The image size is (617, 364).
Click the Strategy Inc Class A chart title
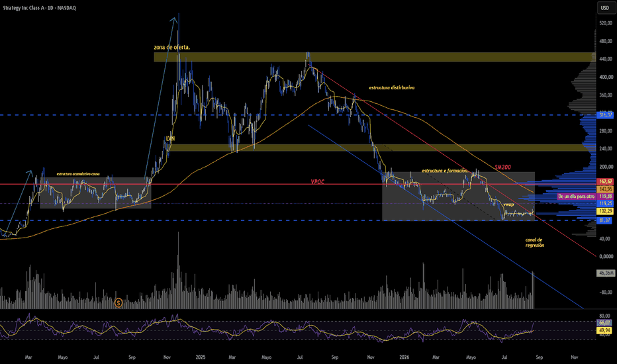pyautogui.click(x=39, y=8)
